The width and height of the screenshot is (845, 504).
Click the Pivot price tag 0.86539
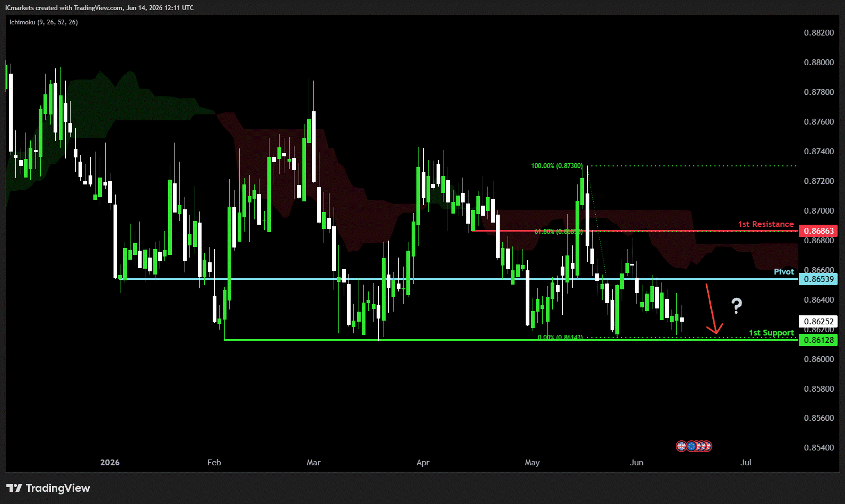[818, 279]
